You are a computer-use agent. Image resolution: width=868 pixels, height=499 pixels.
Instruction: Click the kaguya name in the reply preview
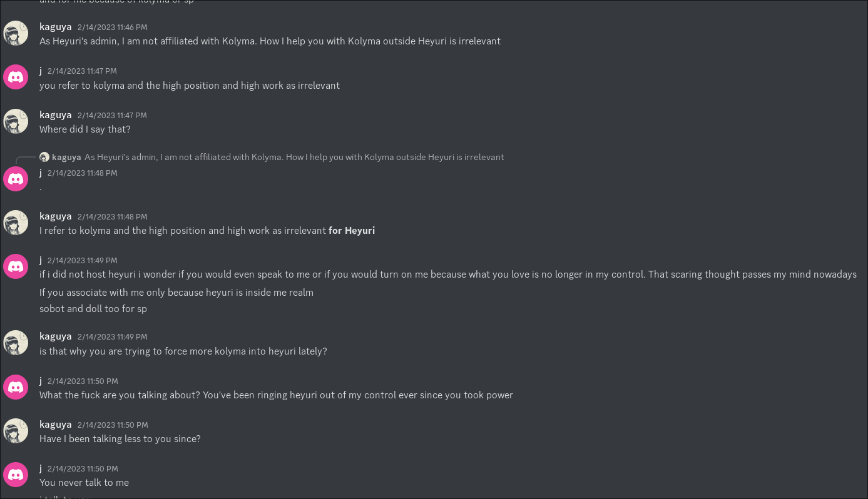[66, 157]
